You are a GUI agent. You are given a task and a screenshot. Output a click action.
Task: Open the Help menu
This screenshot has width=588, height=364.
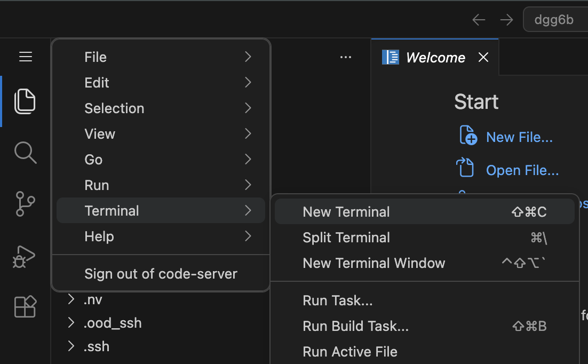click(x=161, y=236)
